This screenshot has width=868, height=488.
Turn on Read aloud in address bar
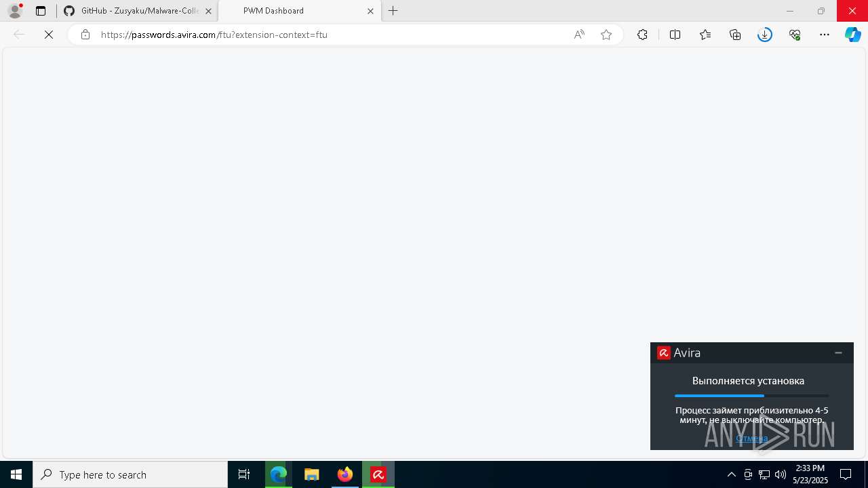click(x=579, y=35)
